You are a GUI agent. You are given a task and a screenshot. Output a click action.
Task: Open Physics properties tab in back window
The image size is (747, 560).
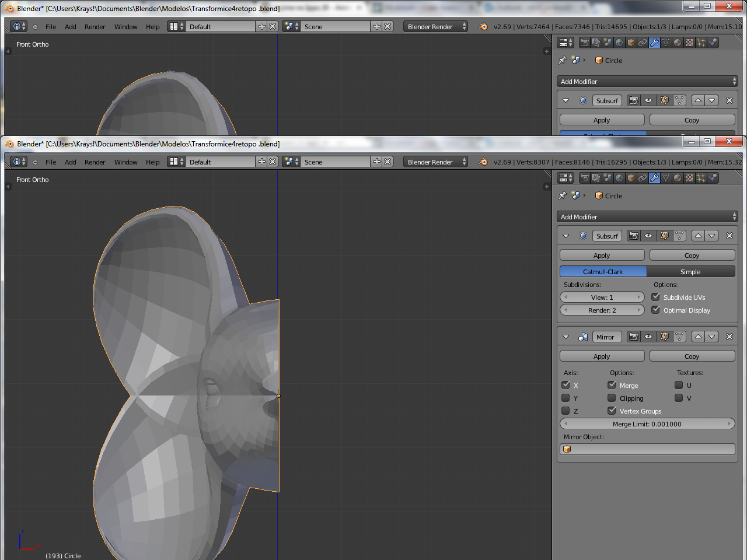coord(713,43)
